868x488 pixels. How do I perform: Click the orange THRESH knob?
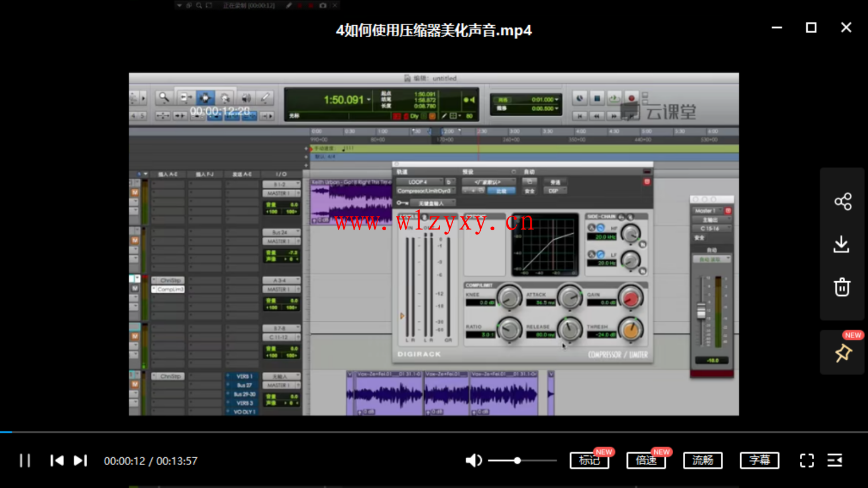(631, 329)
